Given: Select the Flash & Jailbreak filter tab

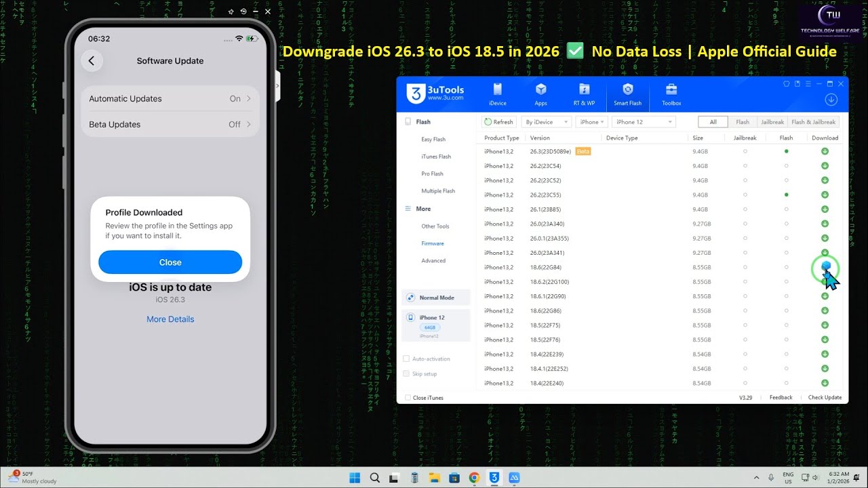Looking at the screenshot, I should click(813, 122).
